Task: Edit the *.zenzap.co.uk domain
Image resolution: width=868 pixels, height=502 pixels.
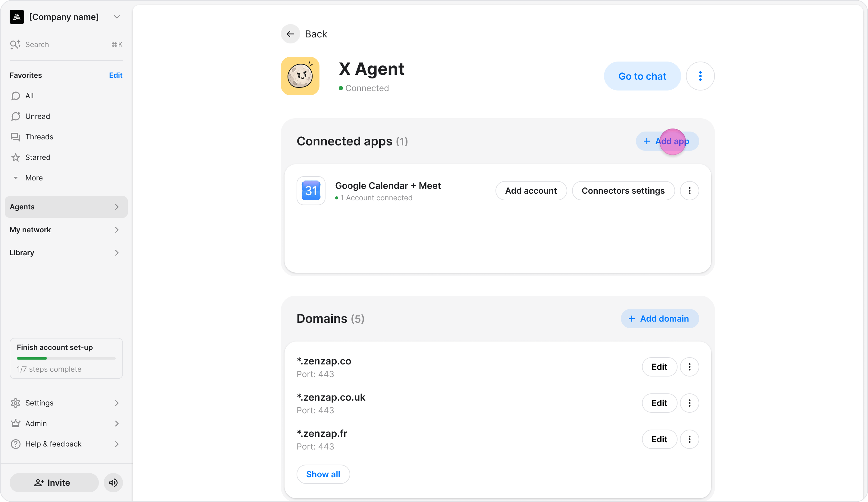Action: (x=659, y=403)
